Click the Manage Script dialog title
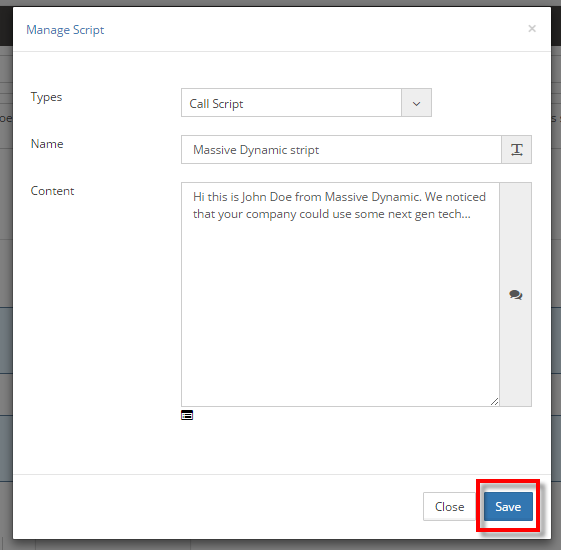This screenshot has width=561, height=550. click(x=65, y=30)
